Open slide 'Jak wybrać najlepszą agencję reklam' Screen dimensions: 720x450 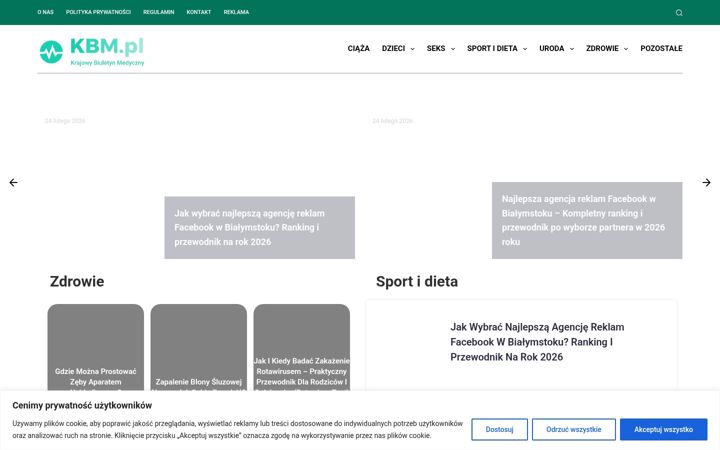click(259, 228)
